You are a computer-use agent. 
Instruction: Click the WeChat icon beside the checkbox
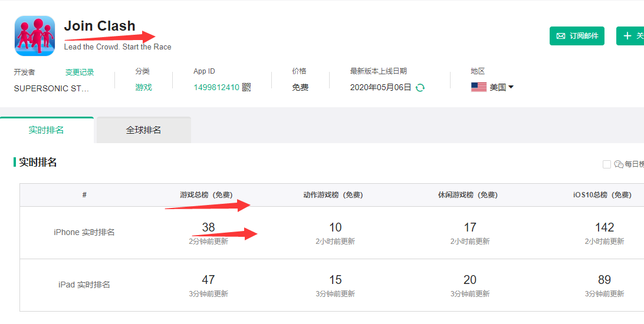tap(619, 164)
